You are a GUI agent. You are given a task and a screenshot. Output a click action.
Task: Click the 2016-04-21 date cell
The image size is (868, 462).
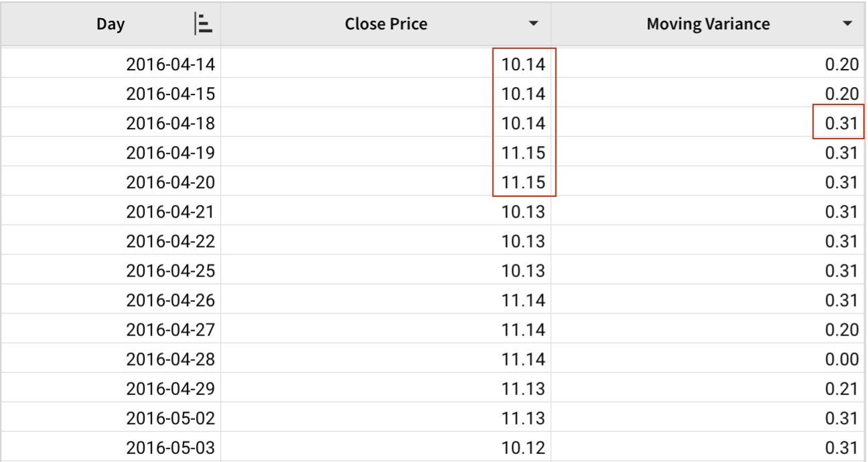[x=170, y=212]
